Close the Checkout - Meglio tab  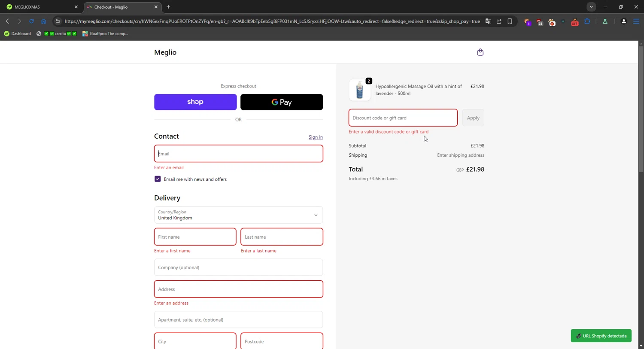tap(156, 7)
